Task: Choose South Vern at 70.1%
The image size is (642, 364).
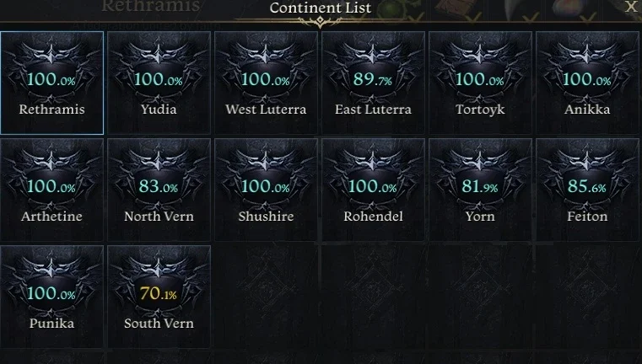Action: point(159,297)
